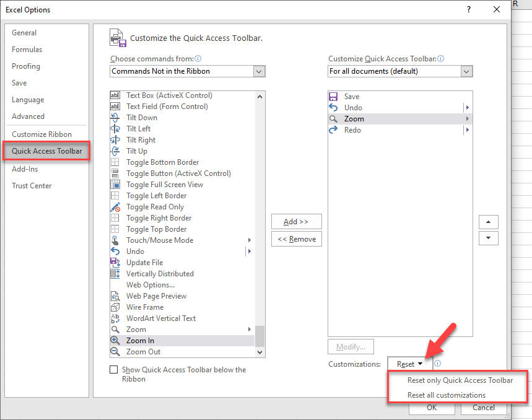Open the Excel Options help question mark
Screen dimensions: 532x420
tap(469, 9)
